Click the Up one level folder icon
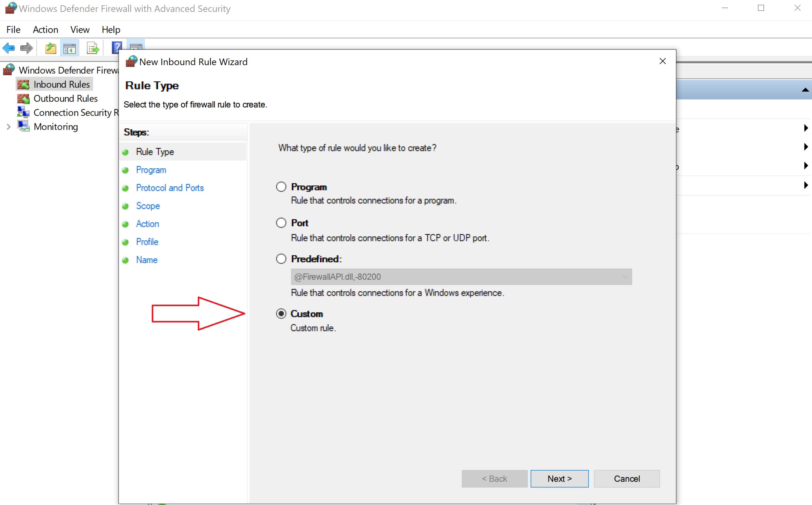Image resolution: width=812 pixels, height=505 pixels. click(x=51, y=49)
